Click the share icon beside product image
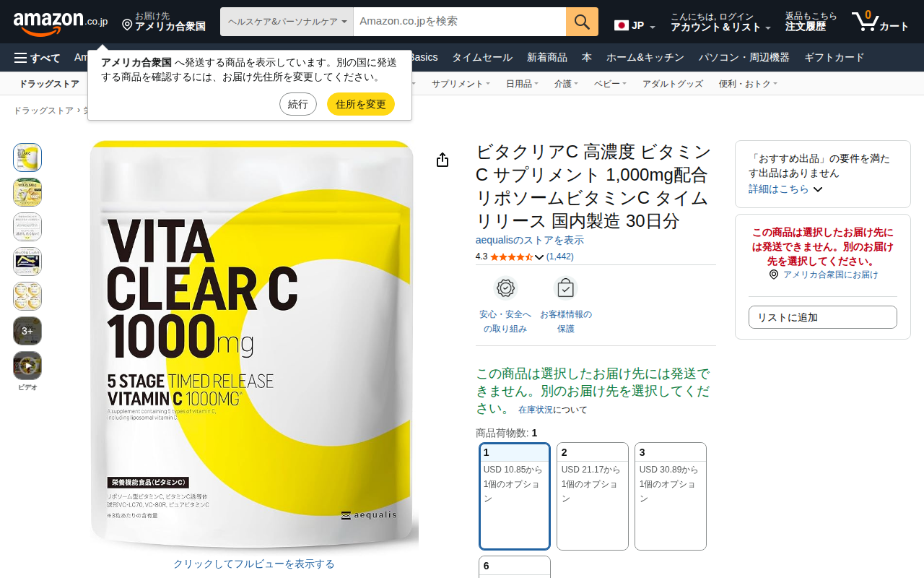 tap(443, 160)
